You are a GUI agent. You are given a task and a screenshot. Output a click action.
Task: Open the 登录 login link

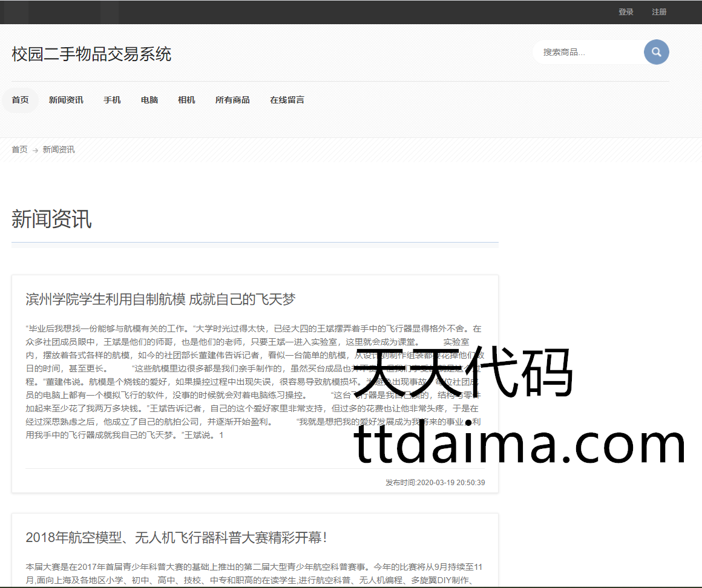click(x=626, y=12)
